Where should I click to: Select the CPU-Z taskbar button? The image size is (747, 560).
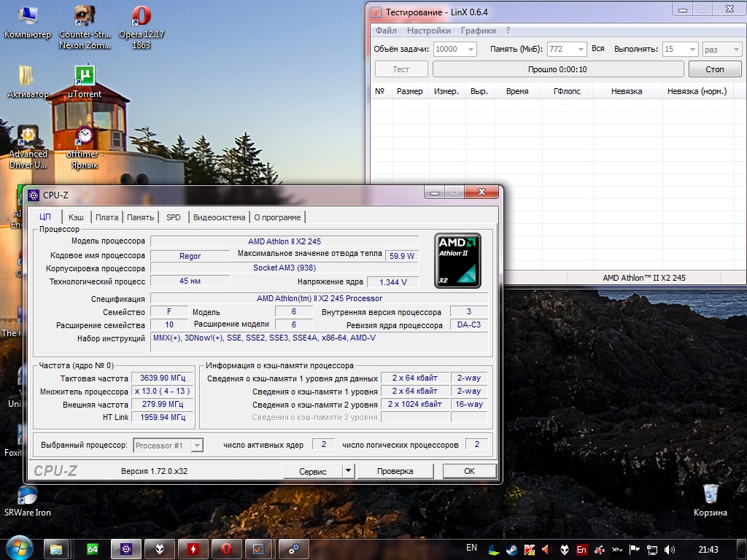coord(126,550)
